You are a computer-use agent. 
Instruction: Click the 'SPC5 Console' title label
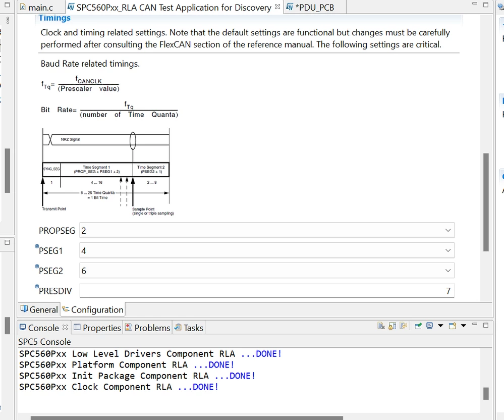tap(44, 342)
